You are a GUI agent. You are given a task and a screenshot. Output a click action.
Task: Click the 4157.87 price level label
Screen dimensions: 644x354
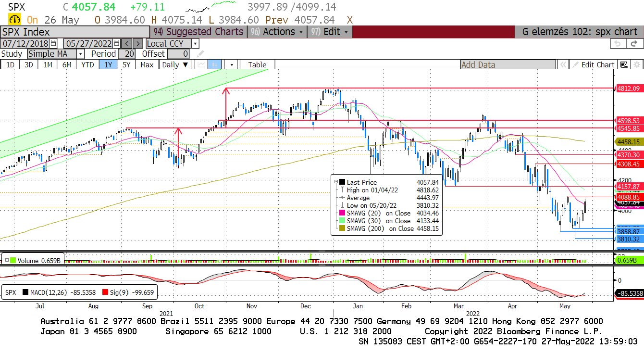629,187
